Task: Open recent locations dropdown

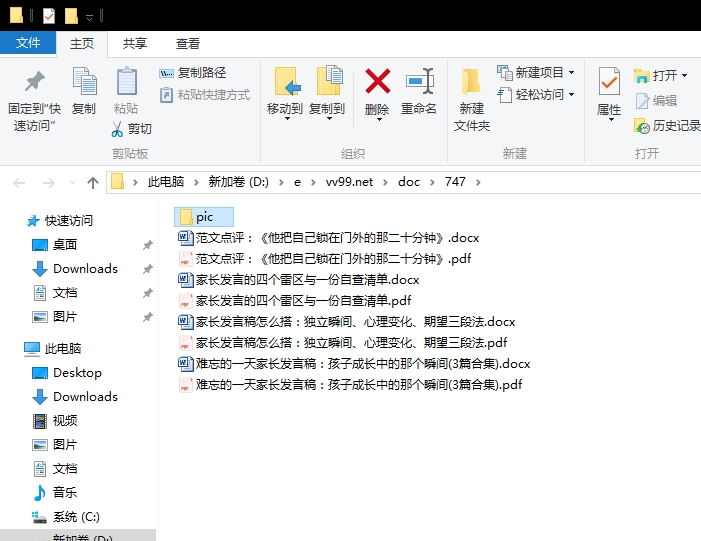Action: pyautogui.click(x=72, y=182)
